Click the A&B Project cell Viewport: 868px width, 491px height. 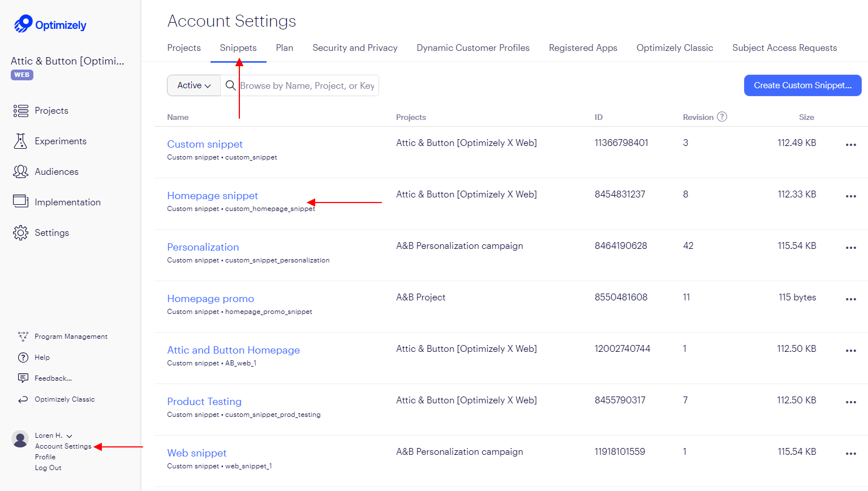pyautogui.click(x=420, y=298)
